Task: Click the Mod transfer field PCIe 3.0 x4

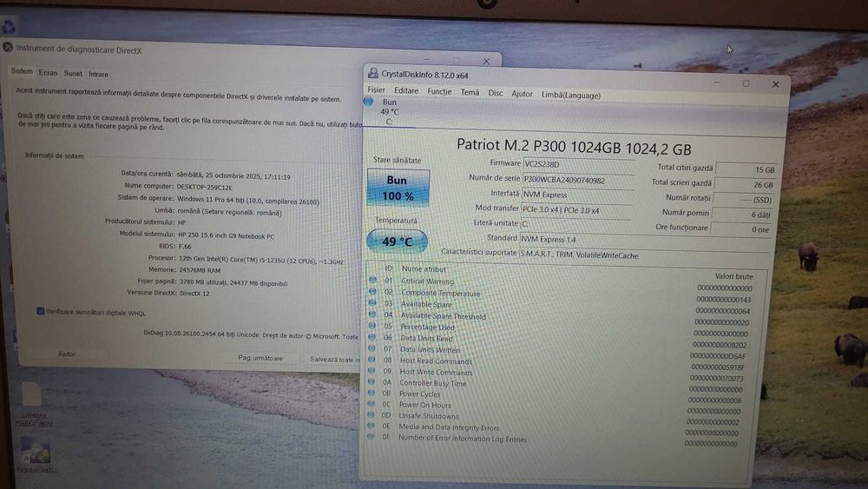Action: (577, 210)
